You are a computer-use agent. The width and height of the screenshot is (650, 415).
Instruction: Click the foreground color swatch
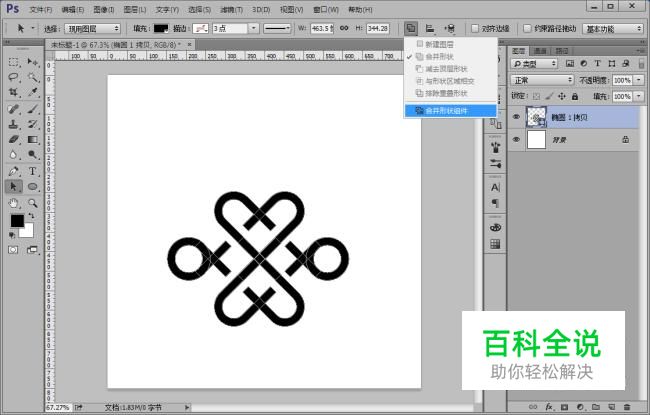[x=17, y=221]
